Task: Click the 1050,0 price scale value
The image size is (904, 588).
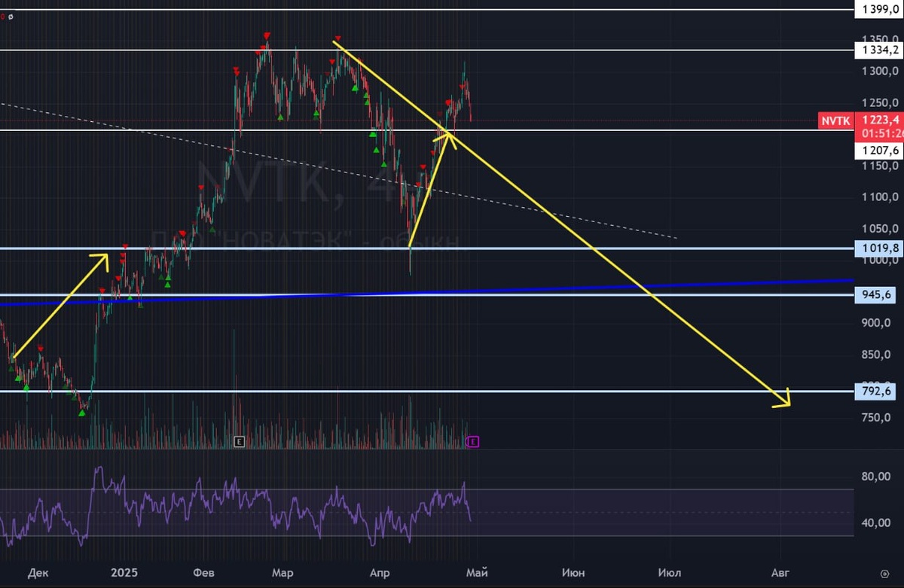Action: (879, 229)
